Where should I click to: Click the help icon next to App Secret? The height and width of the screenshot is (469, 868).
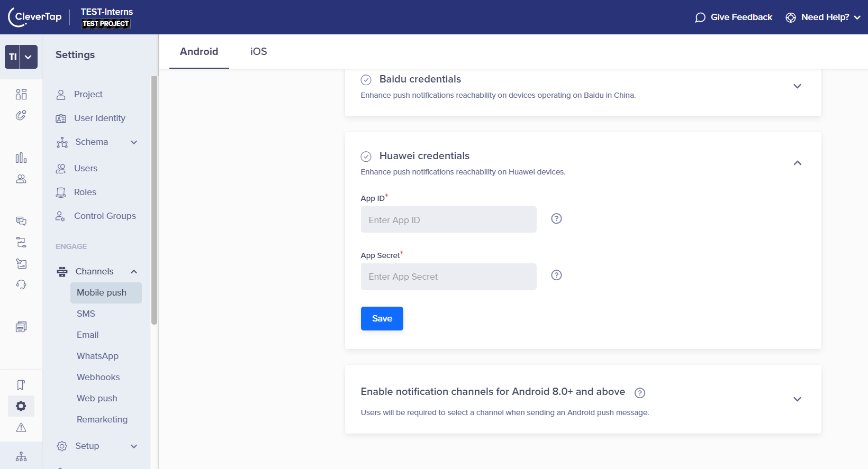coord(556,275)
